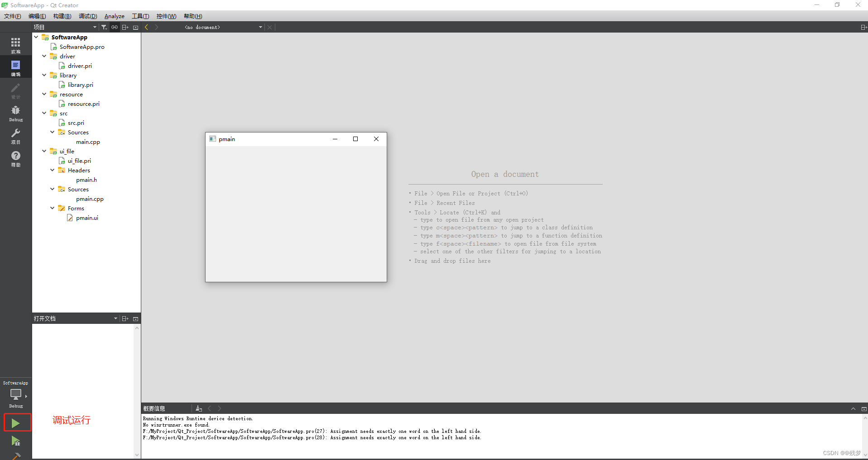The height and width of the screenshot is (460, 868).
Task: Split the Open Documents panel
Action: pos(125,318)
